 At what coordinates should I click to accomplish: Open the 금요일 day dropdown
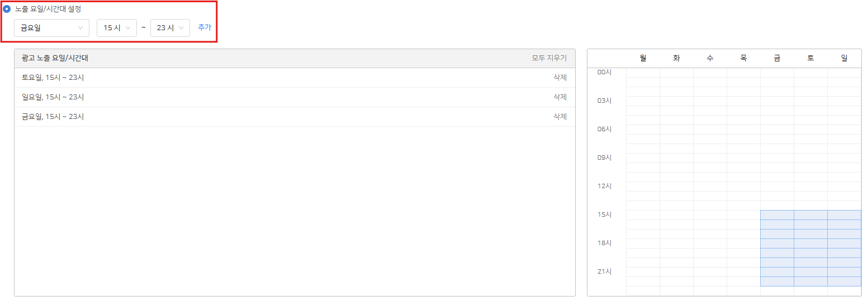[51, 28]
